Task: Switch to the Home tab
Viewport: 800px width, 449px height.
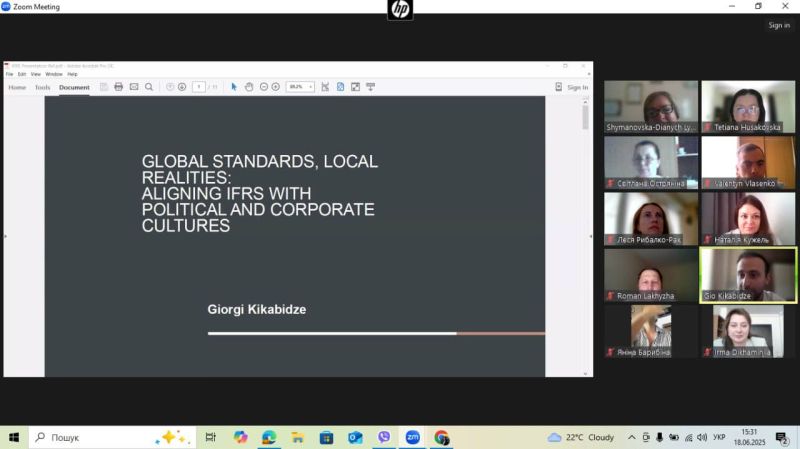Action: 17,87
